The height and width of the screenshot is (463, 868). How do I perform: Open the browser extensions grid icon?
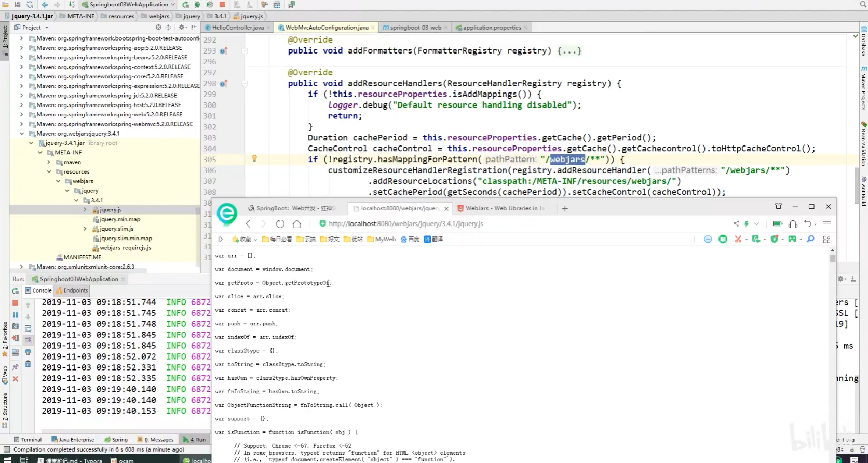tap(826, 239)
